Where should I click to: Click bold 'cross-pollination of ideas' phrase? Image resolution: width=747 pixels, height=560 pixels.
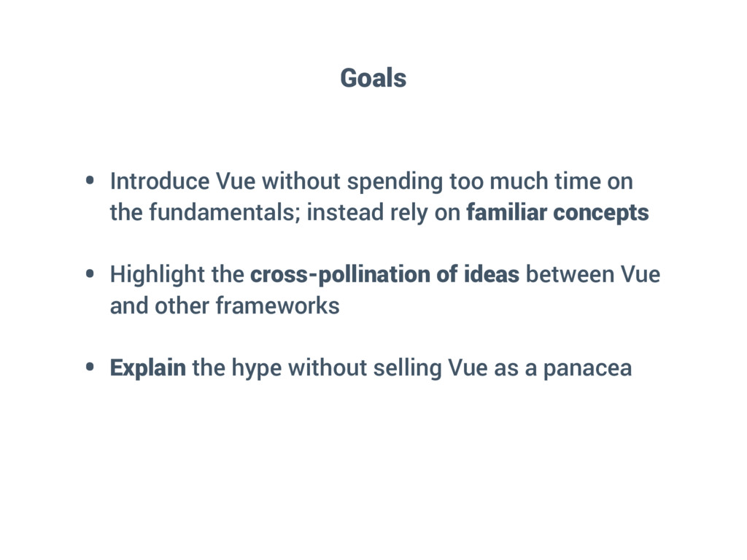tap(384, 275)
